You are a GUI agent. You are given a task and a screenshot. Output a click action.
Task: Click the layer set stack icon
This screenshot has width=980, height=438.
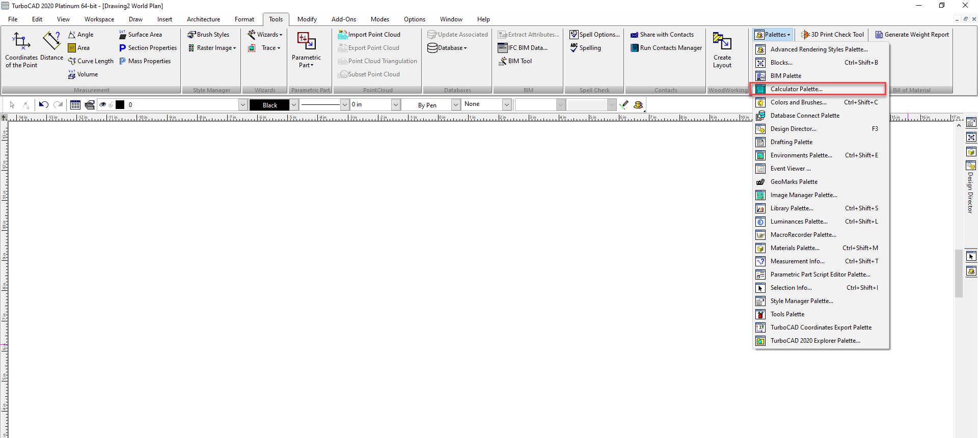pos(90,105)
